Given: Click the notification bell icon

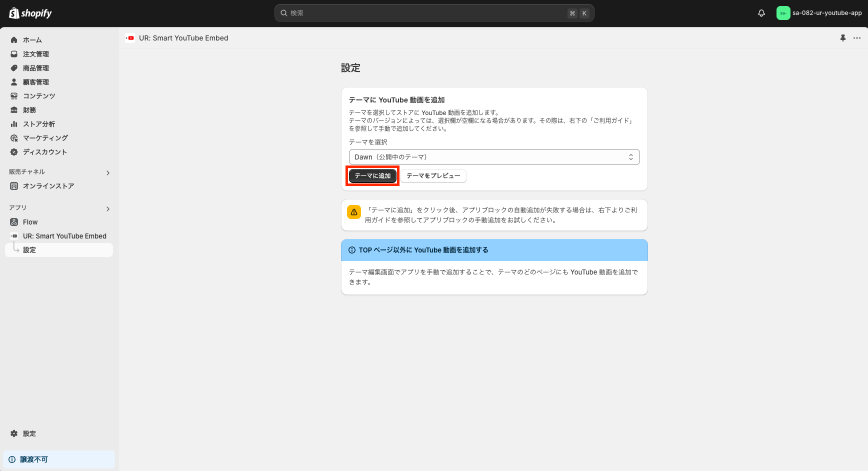Looking at the screenshot, I should (761, 13).
